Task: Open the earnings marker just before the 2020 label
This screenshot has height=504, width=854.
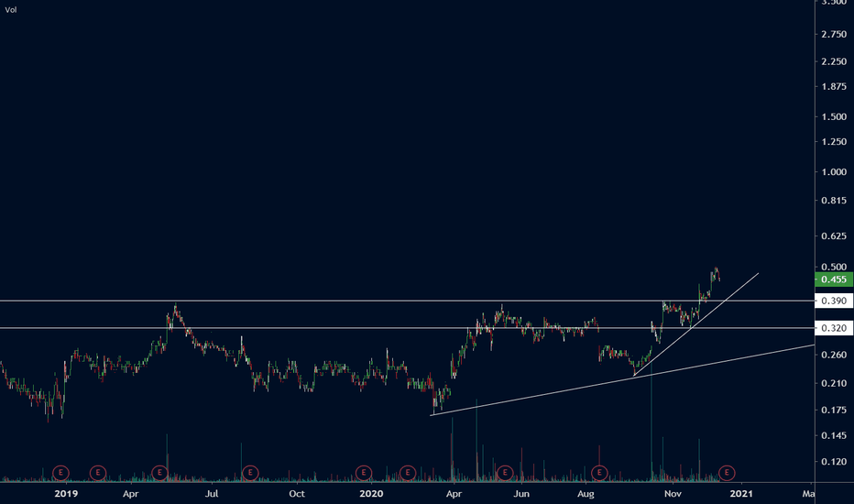Action: (x=364, y=473)
